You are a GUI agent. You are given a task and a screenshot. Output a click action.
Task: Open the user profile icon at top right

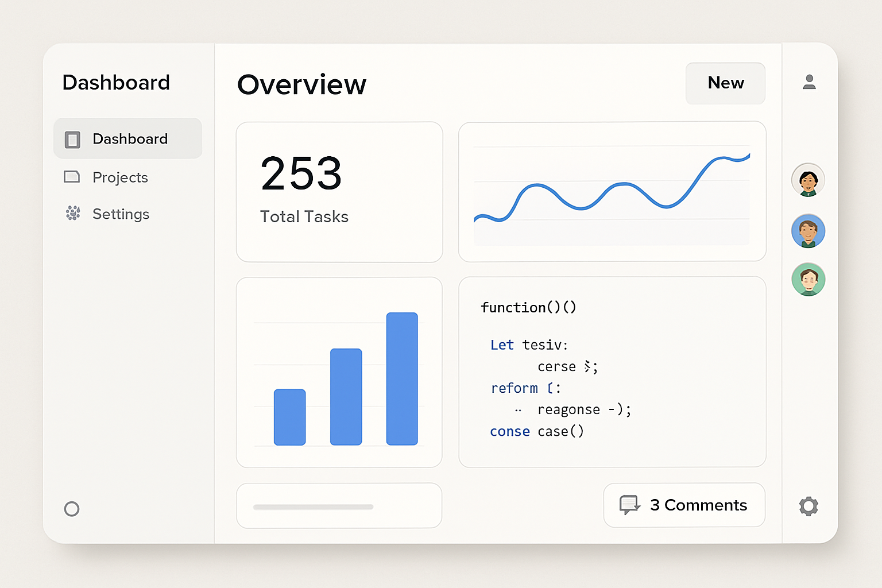click(809, 82)
